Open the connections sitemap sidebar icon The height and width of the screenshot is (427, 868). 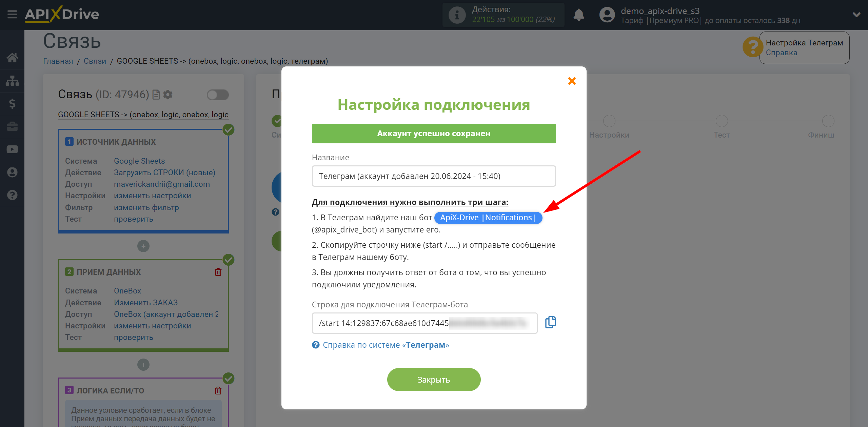coord(12,81)
